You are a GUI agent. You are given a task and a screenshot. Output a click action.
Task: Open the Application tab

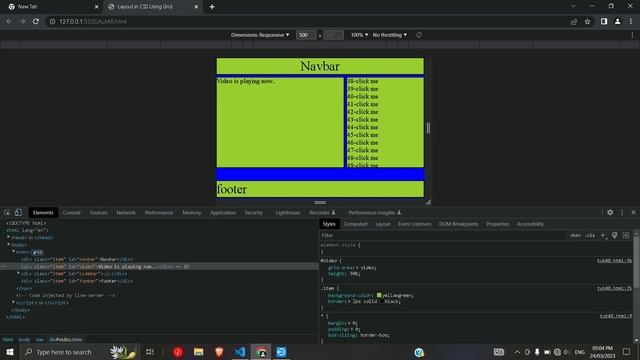(223, 213)
